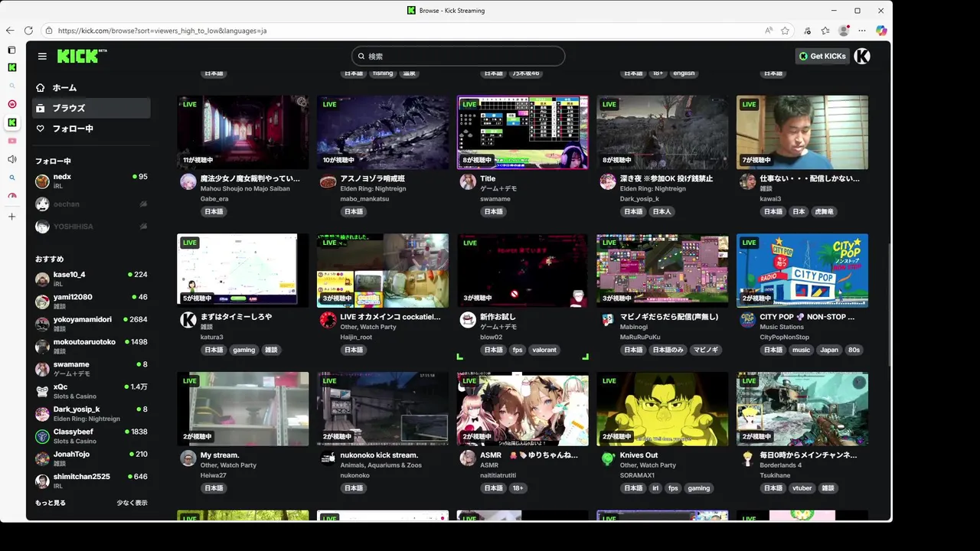Collapse recommended list with 少なく表示

click(x=132, y=503)
